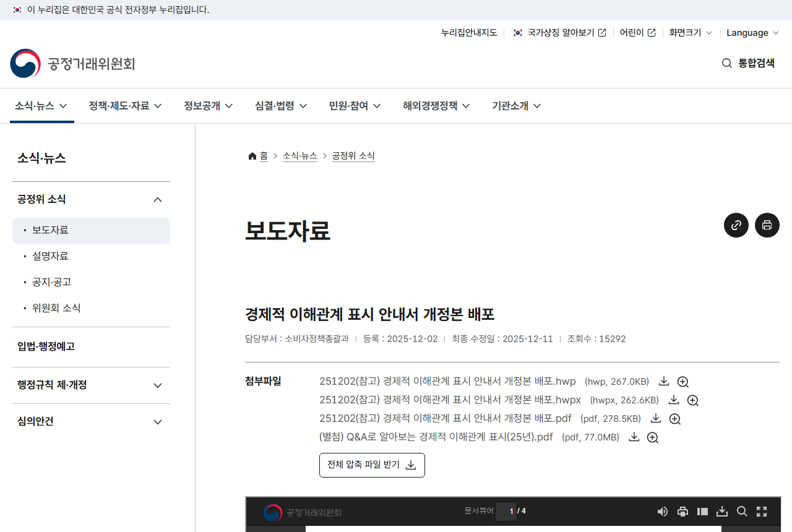
Task: Expand the 심의안건 sidebar section
Action: [91, 421]
